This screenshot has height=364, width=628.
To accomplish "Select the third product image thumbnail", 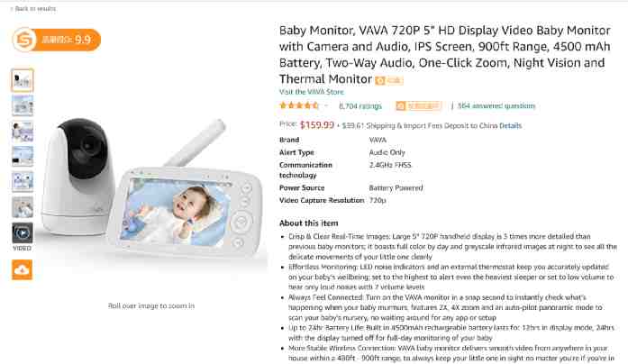I will (23, 132).
